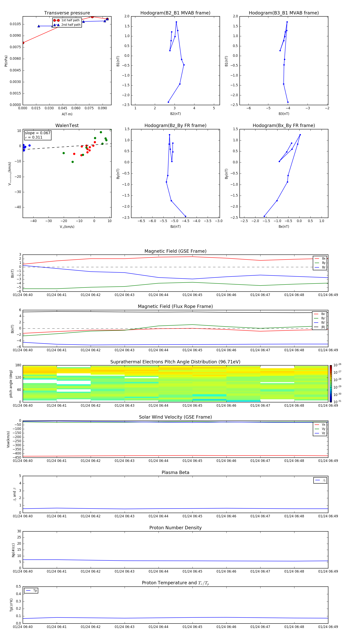Screen dimensions: 351x644
Task: Click the 'VA(km/s)' x-axis label
Action: click(x=67, y=227)
